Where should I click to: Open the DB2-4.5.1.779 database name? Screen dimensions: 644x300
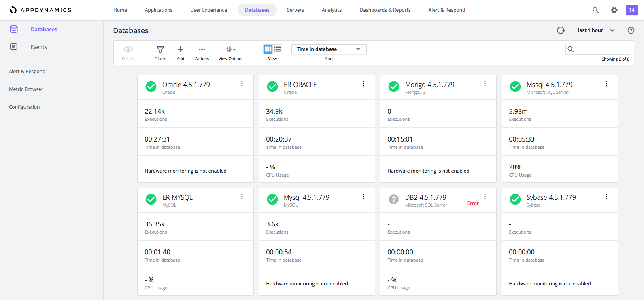point(426,197)
